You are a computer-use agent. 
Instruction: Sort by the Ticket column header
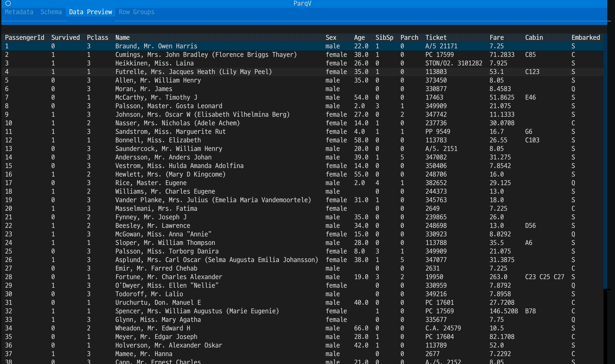(x=436, y=37)
